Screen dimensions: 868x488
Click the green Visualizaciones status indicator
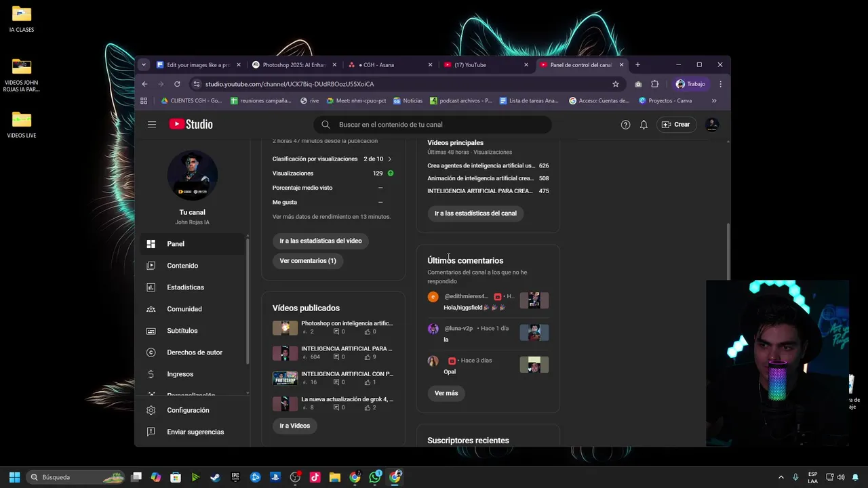(x=391, y=173)
